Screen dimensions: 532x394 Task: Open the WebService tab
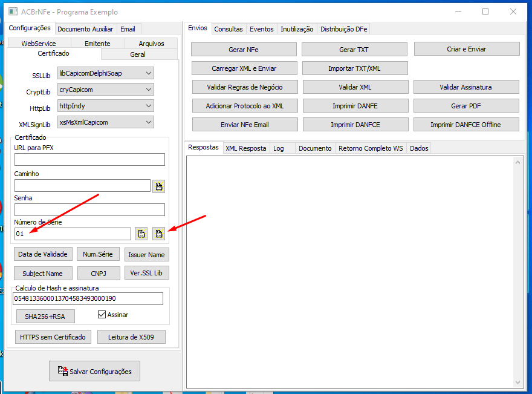[38, 44]
